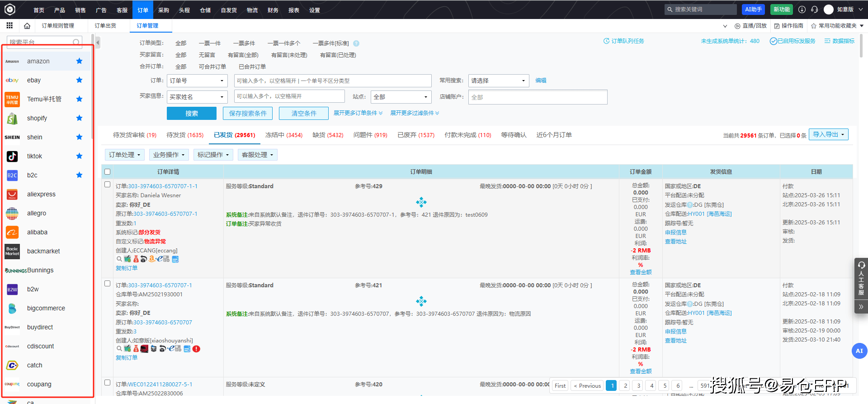Click the sidebar platform list scrollbar

tap(93, 86)
